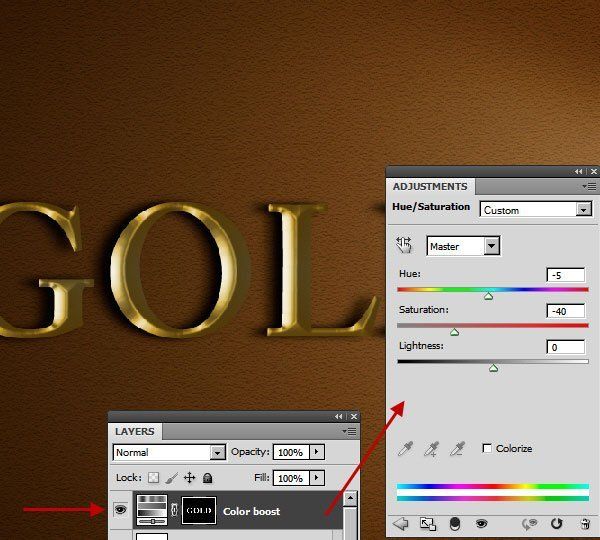Click mask link chain on Color boost layer
Image resolution: width=600 pixels, height=540 pixels.
(174, 510)
